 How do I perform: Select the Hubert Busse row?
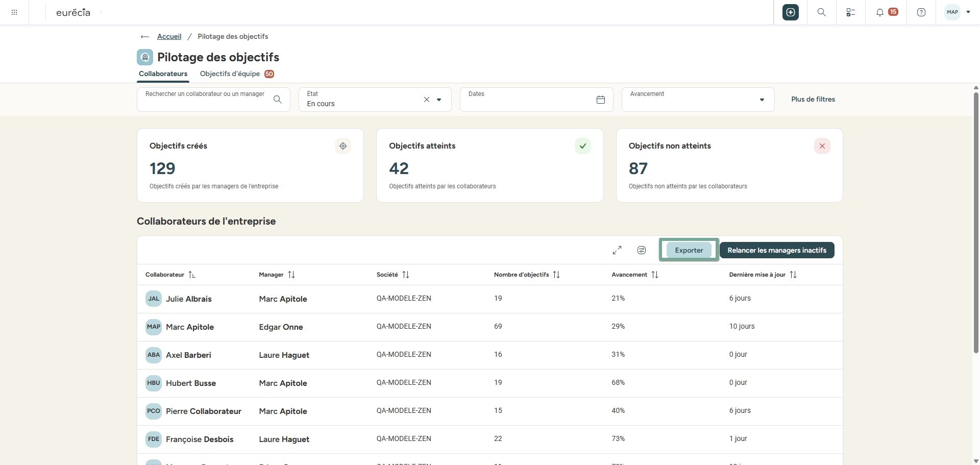489,383
